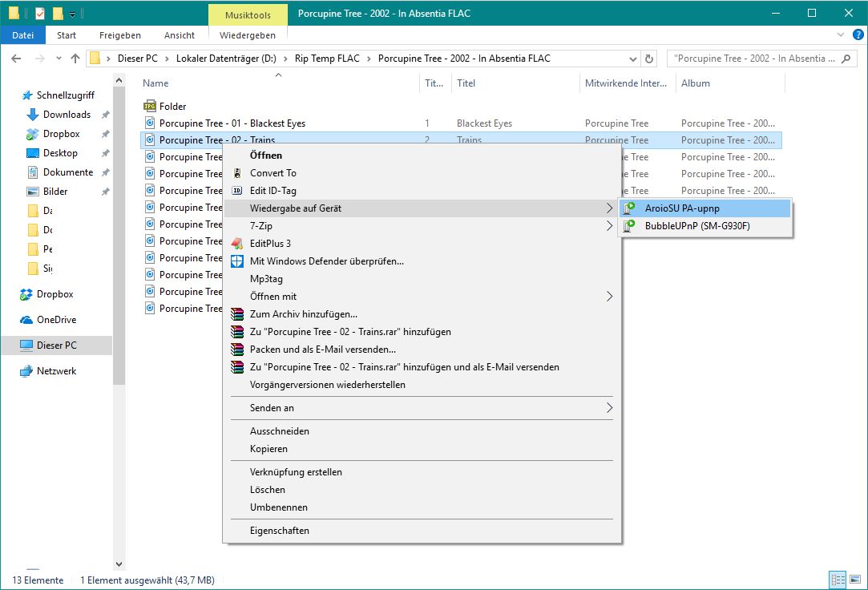Click the audio file icon for Blackest Eyes
Screen dimensions: 868x590
click(x=149, y=123)
